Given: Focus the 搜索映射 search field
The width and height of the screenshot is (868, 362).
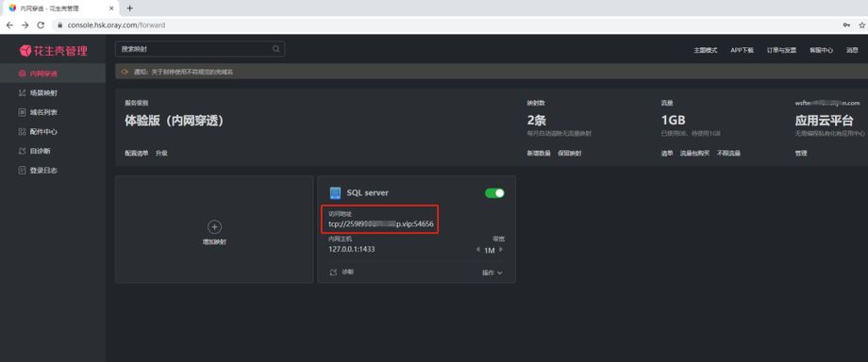Looking at the screenshot, I should 200,49.
